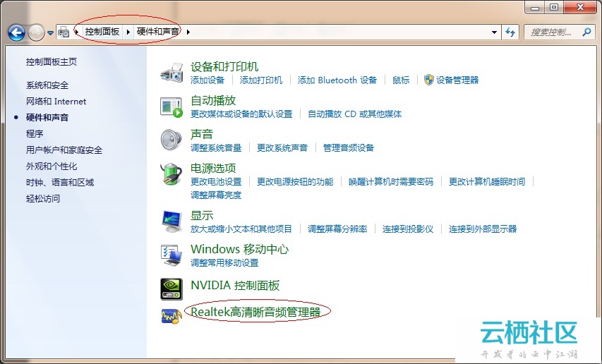Click the 管理音频设备 link
Image resolution: width=602 pixels, height=364 pixels.
[348, 147]
